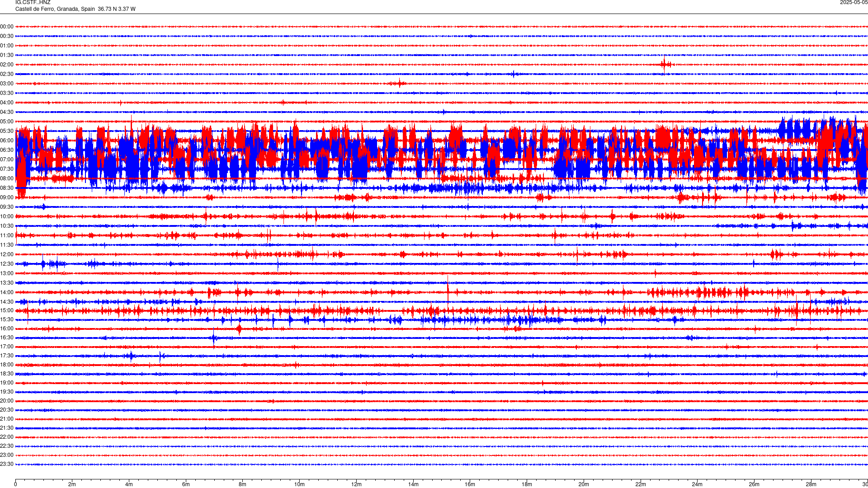
Task: Select the 11:30 trace time label
Action: pyautogui.click(x=7, y=245)
